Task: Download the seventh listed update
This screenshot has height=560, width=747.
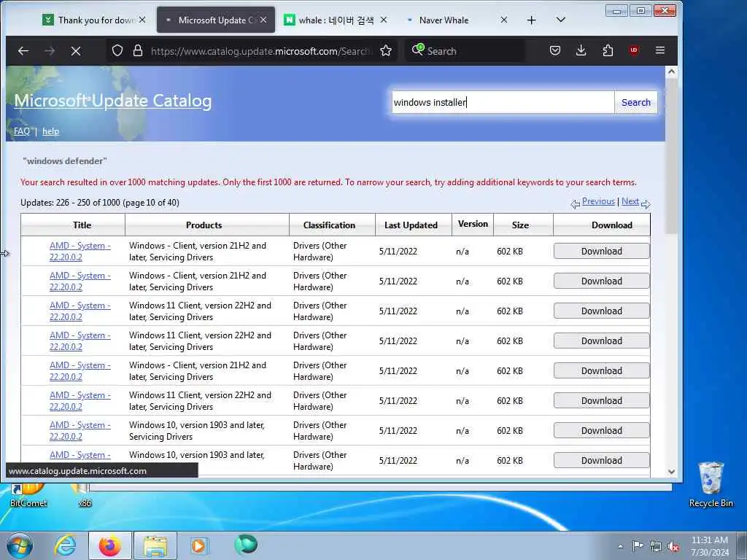Action: point(602,430)
